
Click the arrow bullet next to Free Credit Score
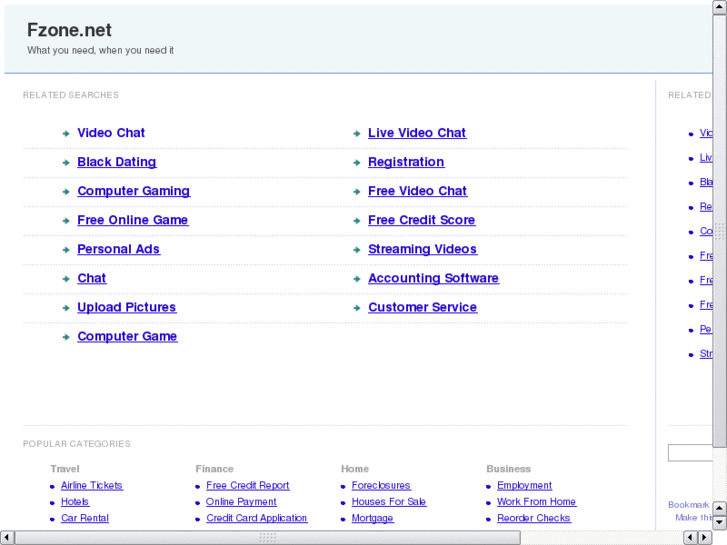click(357, 220)
